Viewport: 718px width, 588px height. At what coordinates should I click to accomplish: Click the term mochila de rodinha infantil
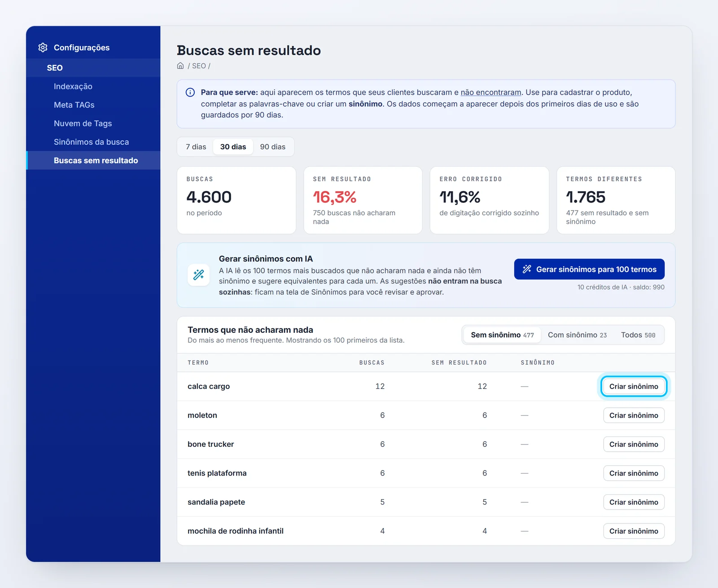click(236, 531)
